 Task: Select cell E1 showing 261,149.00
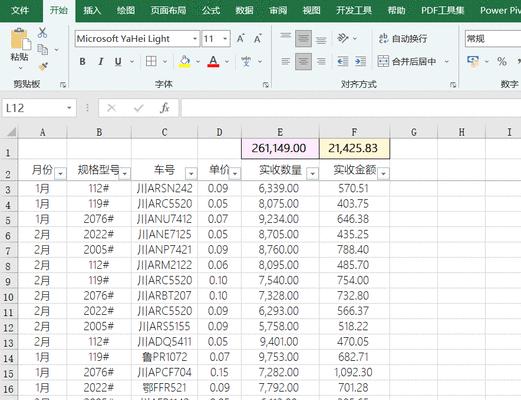click(x=280, y=149)
